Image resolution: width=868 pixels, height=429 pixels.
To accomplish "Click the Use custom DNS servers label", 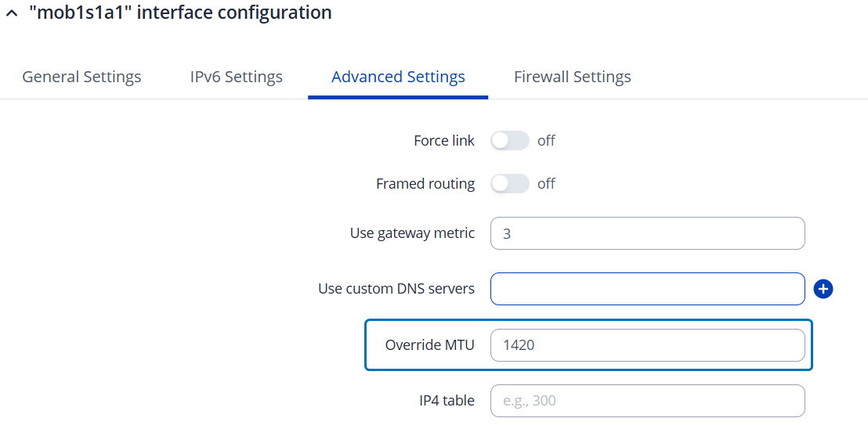I will pyautogui.click(x=396, y=289).
